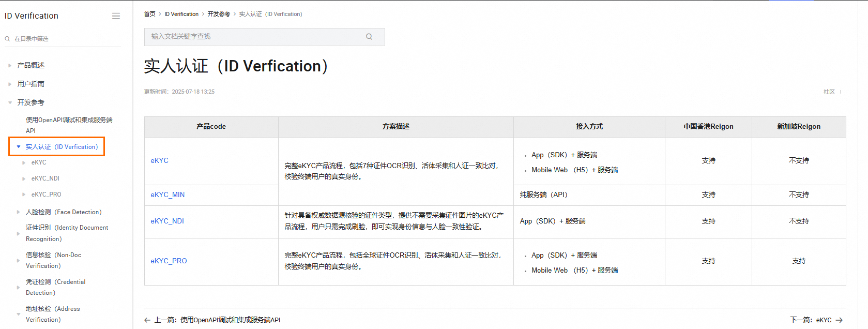The width and height of the screenshot is (868, 329).
Task: Select 实人认证 (ID Verfication) sidebar item
Action: click(x=62, y=147)
